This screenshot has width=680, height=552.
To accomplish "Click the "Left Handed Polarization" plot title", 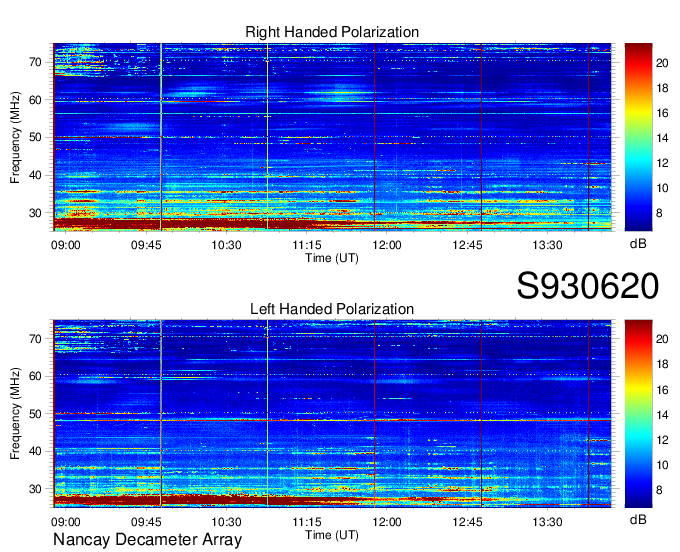I will (332, 309).
